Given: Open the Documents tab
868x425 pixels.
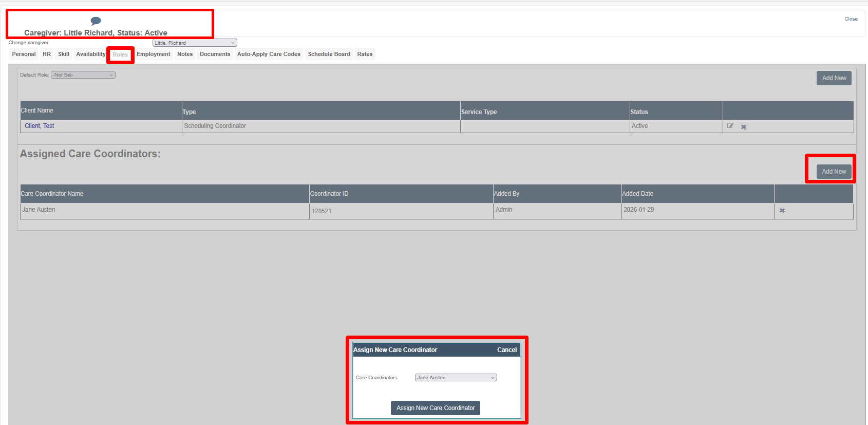Looking at the screenshot, I should pyautogui.click(x=215, y=54).
